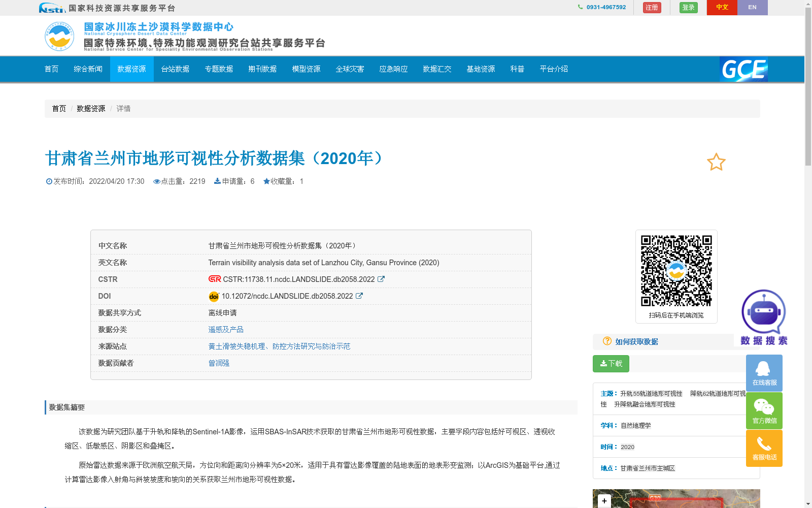
Task: Click the QR code image
Action: click(x=676, y=271)
